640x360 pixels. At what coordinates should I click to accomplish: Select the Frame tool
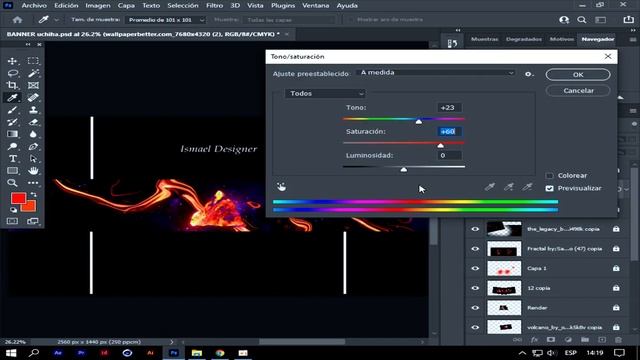click(33, 85)
